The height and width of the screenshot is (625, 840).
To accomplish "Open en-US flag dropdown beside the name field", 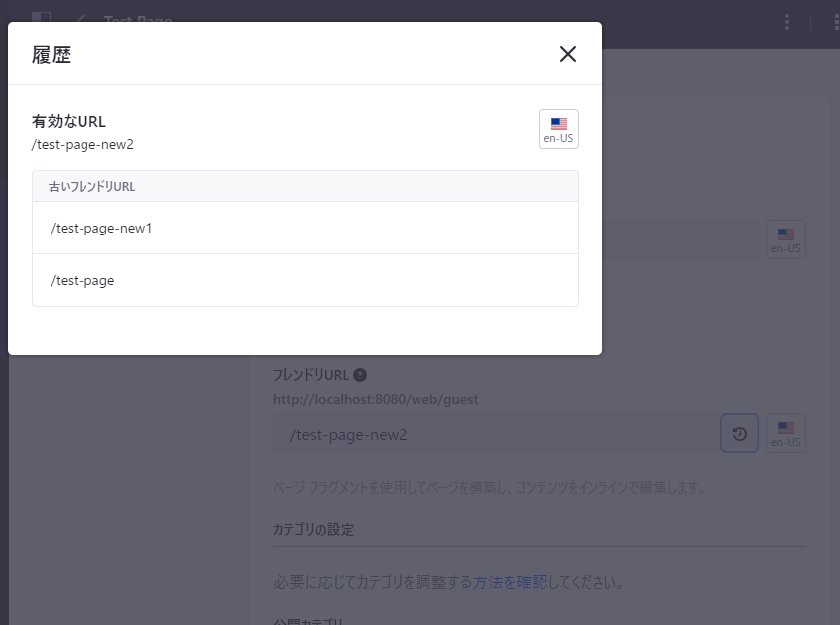I will (785, 239).
